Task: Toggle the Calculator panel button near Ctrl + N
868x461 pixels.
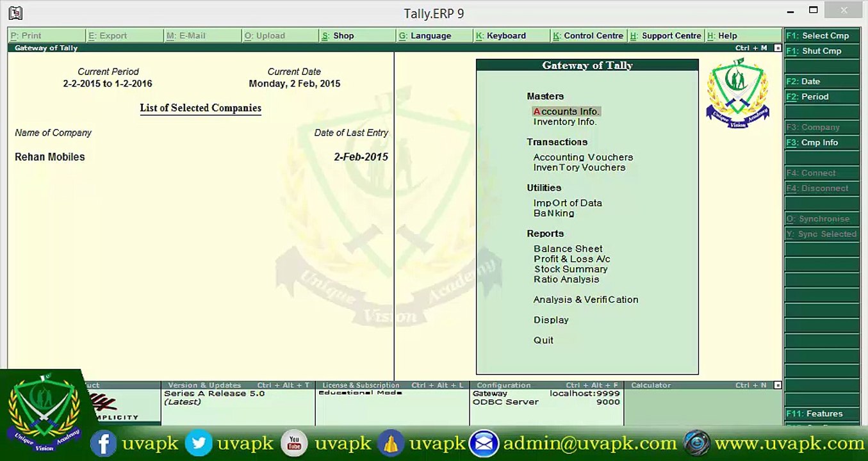Action: click(778, 385)
